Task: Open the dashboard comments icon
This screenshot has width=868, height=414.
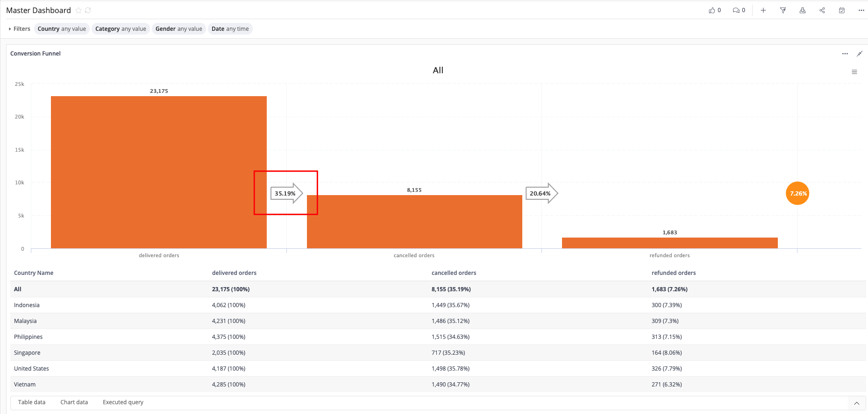Action: tap(736, 10)
